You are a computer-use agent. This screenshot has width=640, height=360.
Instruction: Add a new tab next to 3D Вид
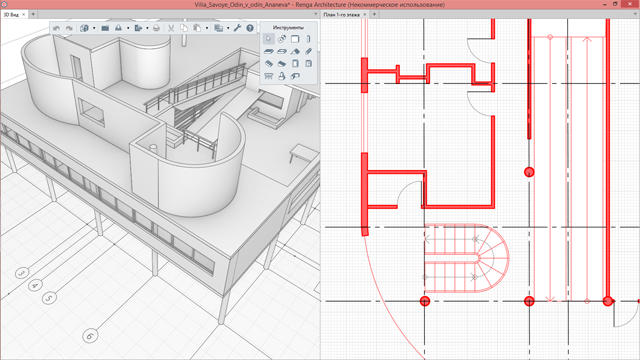coord(33,14)
